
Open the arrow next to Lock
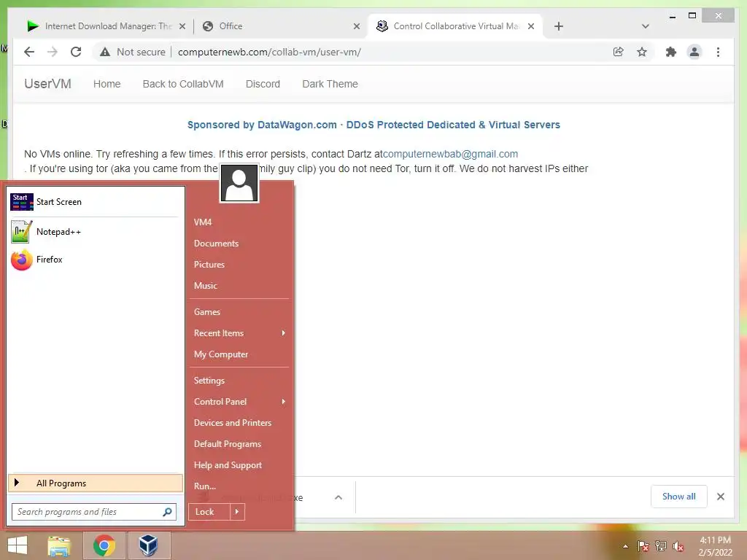(x=237, y=512)
